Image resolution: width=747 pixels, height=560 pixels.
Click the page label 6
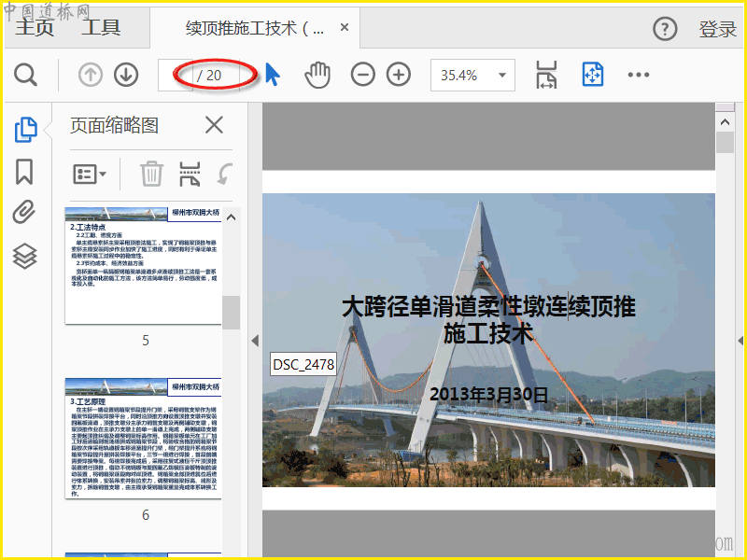[x=146, y=515]
